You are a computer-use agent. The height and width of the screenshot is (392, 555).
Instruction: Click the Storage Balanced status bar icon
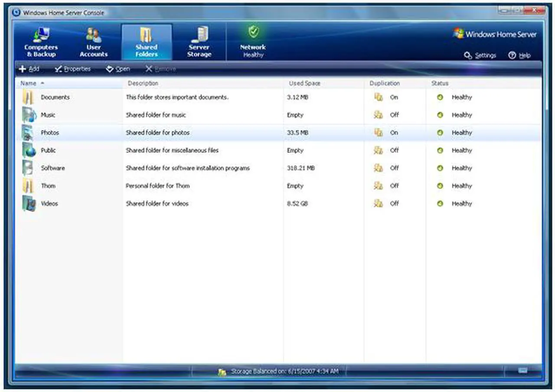pos(222,372)
